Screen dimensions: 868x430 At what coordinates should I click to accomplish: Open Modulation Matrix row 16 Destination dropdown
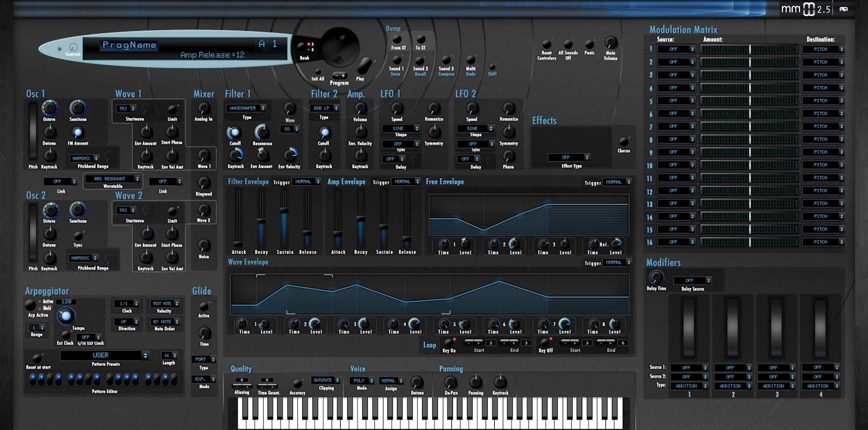(x=823, y=242)
